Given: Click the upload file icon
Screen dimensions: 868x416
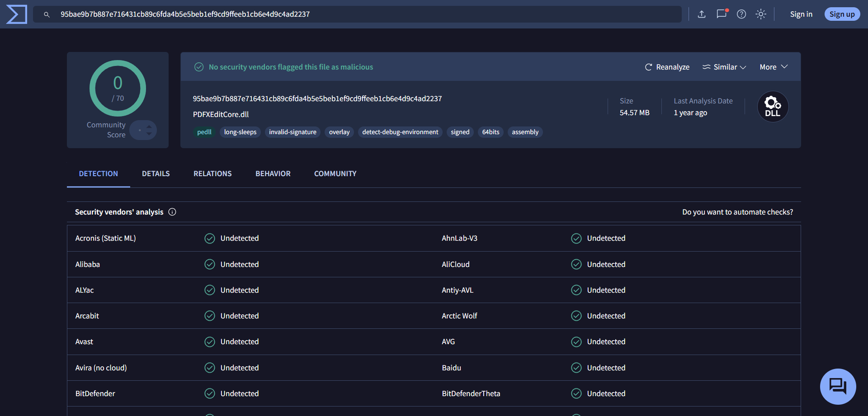Looking at the screenshot, I should point(702,14).
